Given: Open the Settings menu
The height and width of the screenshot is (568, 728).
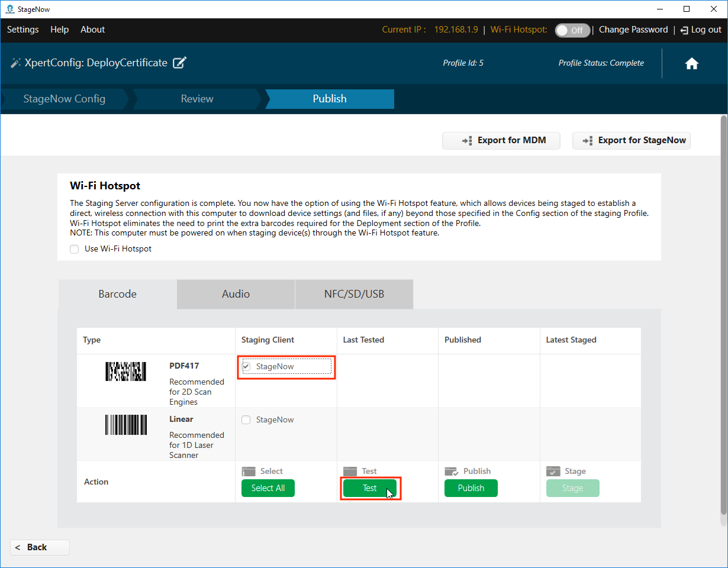Looking at the screenshot, I should point(22,30).
